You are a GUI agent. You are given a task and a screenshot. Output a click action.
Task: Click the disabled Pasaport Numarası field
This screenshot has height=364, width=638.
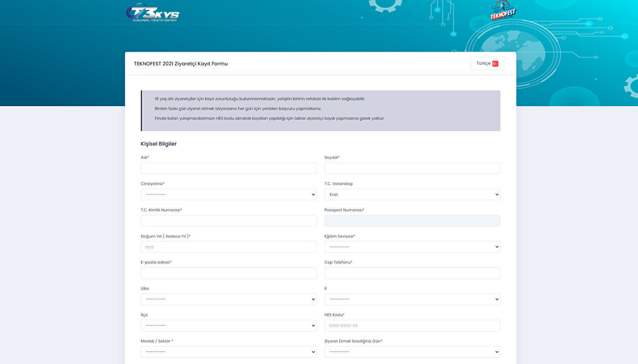coord(412,220)
